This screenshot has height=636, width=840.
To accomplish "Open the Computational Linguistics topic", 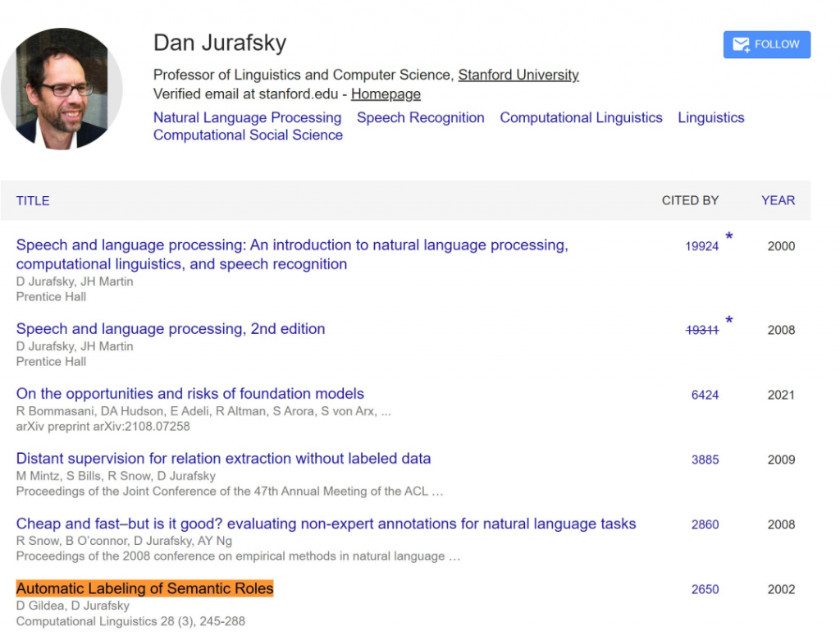I will click(581, 117).
